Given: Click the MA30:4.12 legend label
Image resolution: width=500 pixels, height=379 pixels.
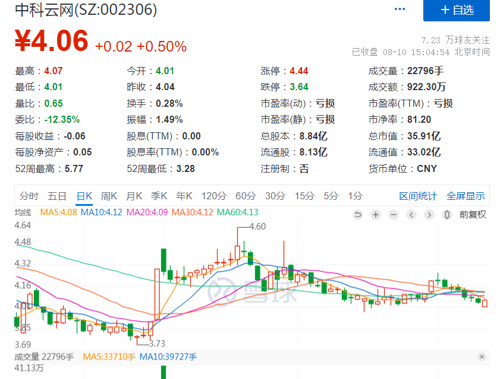Looking at the screenshot, I should click(192, 212).
